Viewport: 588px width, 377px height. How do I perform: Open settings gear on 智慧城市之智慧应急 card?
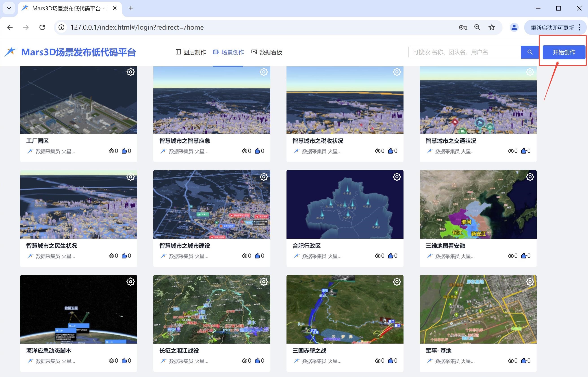click(264, 72)
